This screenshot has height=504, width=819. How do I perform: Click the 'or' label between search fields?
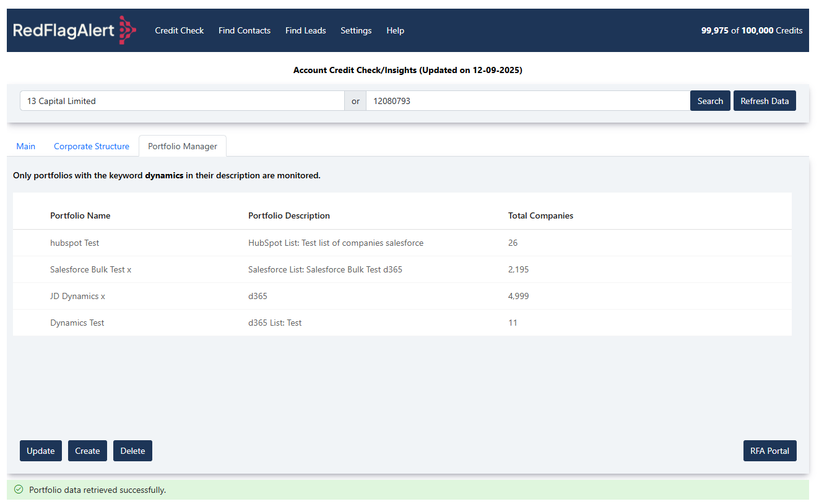click(355, 101)
